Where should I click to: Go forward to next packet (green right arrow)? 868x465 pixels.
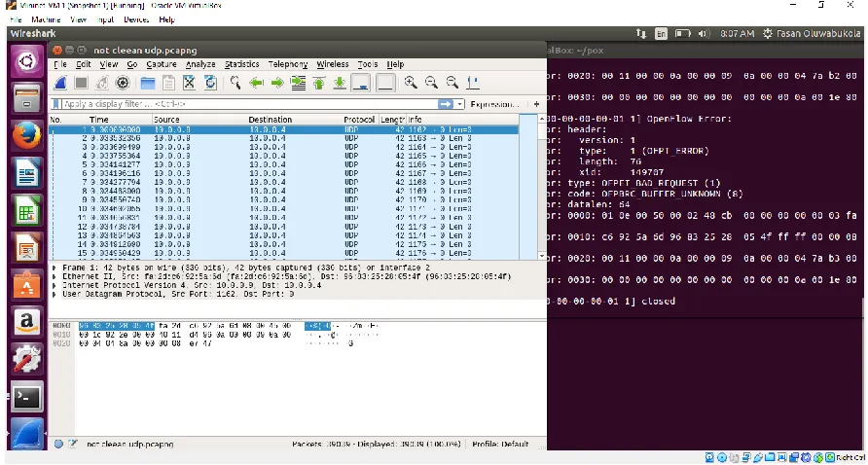click(x=277, y=83)
